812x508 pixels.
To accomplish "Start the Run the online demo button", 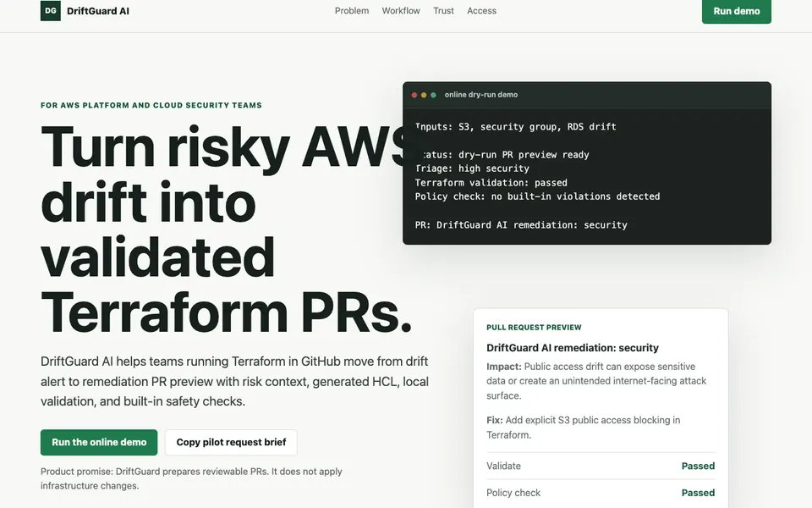I will pos(99,442).
